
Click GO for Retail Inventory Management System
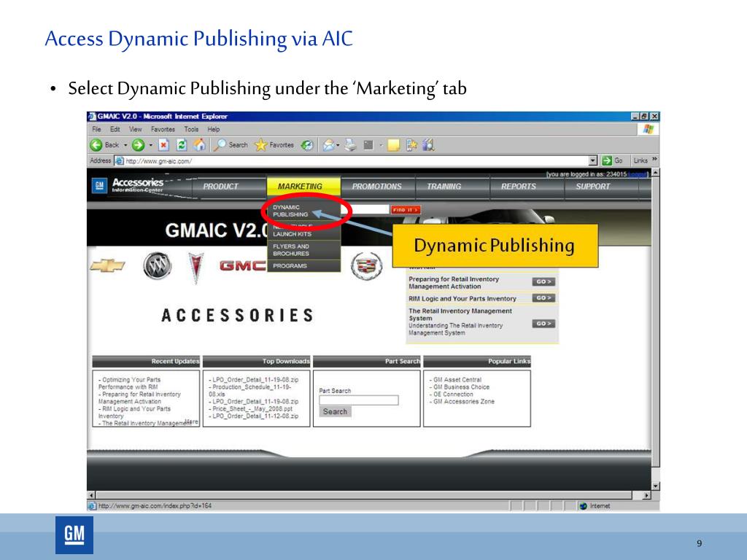543,324
